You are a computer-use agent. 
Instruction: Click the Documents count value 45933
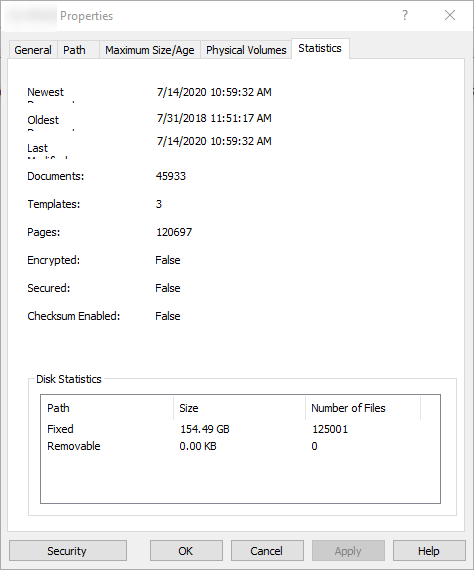tap(171, 176)
